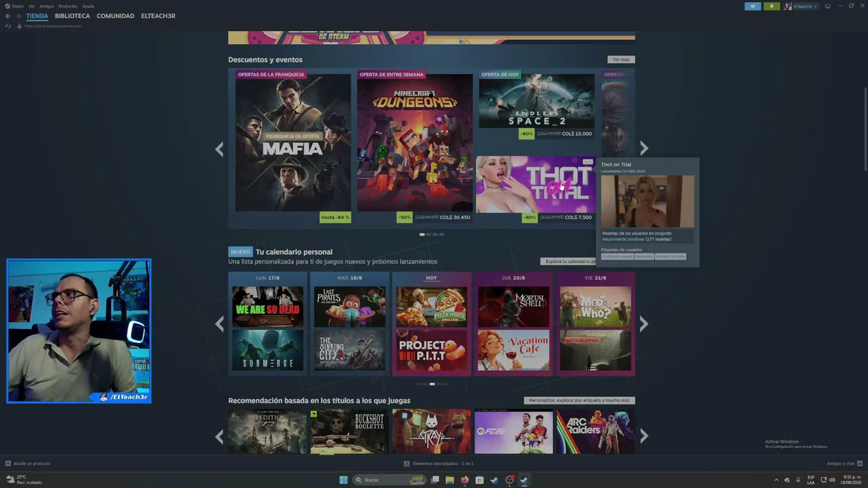
Task: Select third calendar carousel page dot
Action: tap(432, 384)
